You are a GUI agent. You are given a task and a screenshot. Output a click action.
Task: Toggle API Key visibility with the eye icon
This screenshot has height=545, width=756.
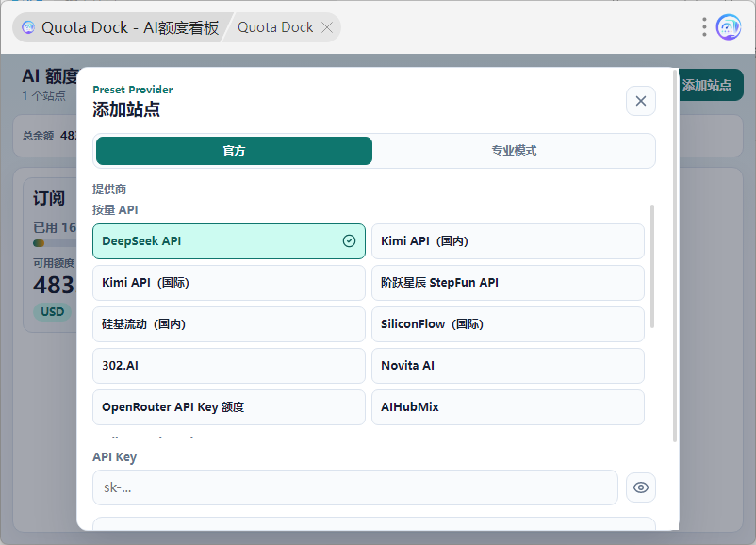[x=640, y=487]
